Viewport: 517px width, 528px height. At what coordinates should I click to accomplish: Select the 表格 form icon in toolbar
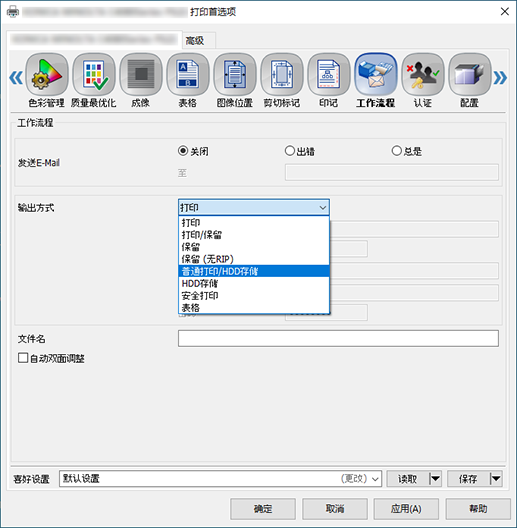(x=188, y=75)
